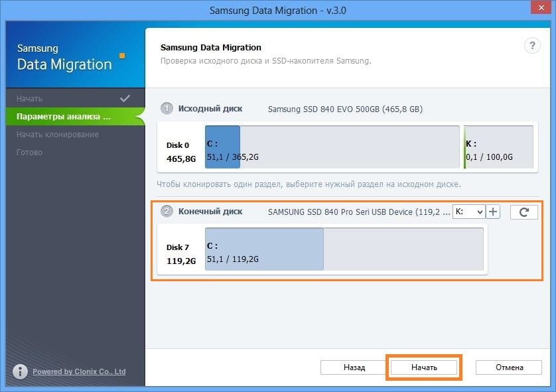Cancel with the Отмена button
The height and width of the screenshot is (392, 556).
509,367
